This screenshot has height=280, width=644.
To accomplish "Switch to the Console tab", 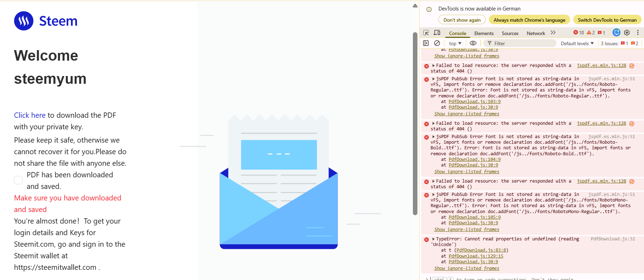I will [457, 33].
